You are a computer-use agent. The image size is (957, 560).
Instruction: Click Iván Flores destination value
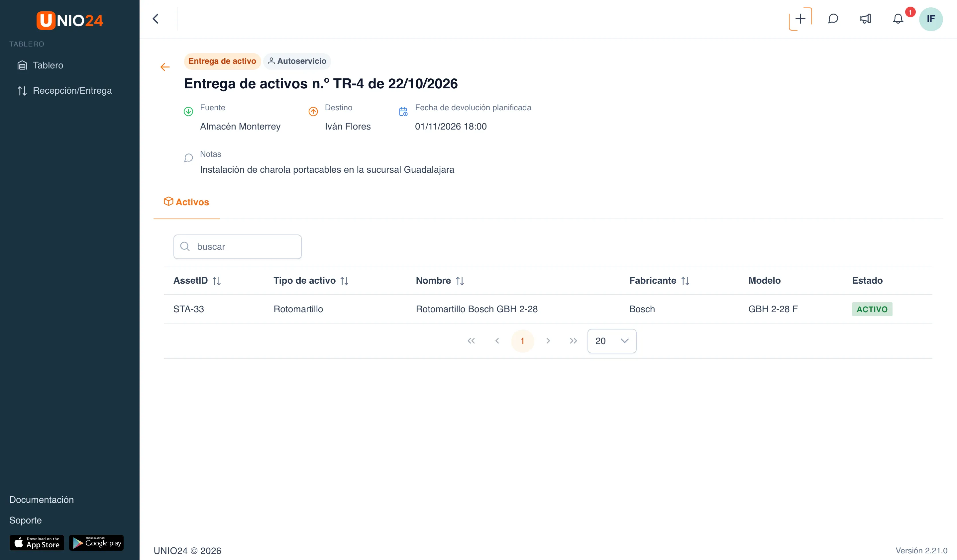pyautogui.click(x=348, y=127)
